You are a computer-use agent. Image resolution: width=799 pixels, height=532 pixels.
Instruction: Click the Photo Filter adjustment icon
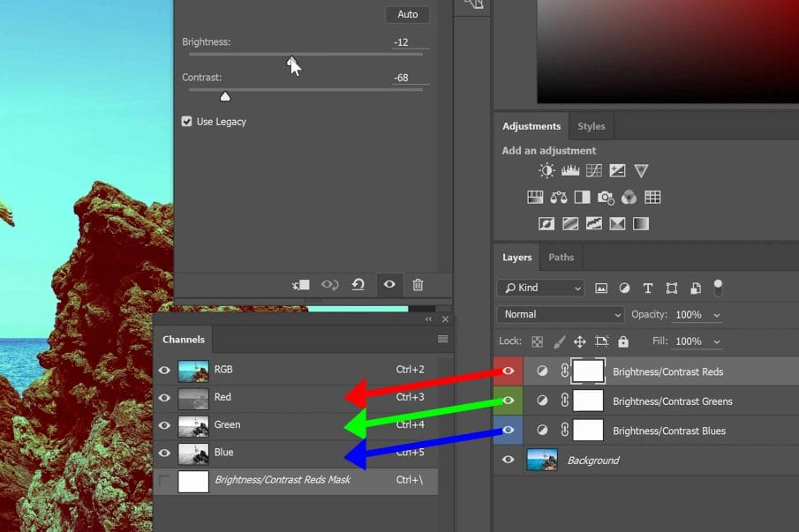pos(606,198)
